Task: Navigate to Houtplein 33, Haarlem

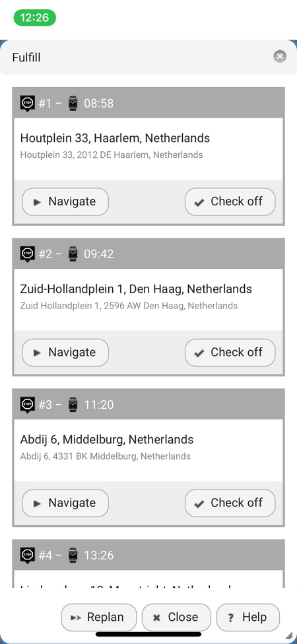Action: tap(65, 201)
